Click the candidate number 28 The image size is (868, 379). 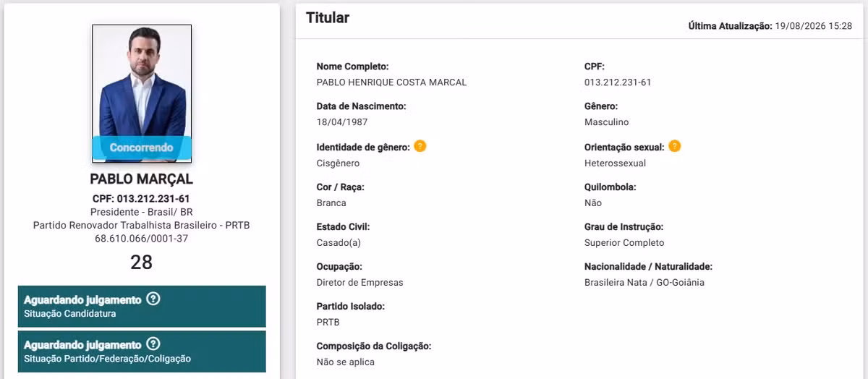tap(142, 262)
